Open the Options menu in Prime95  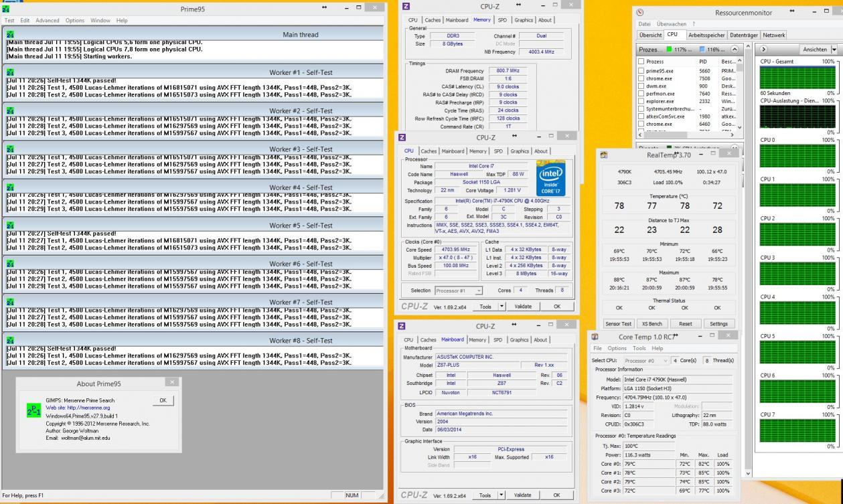tap(75, 21)
